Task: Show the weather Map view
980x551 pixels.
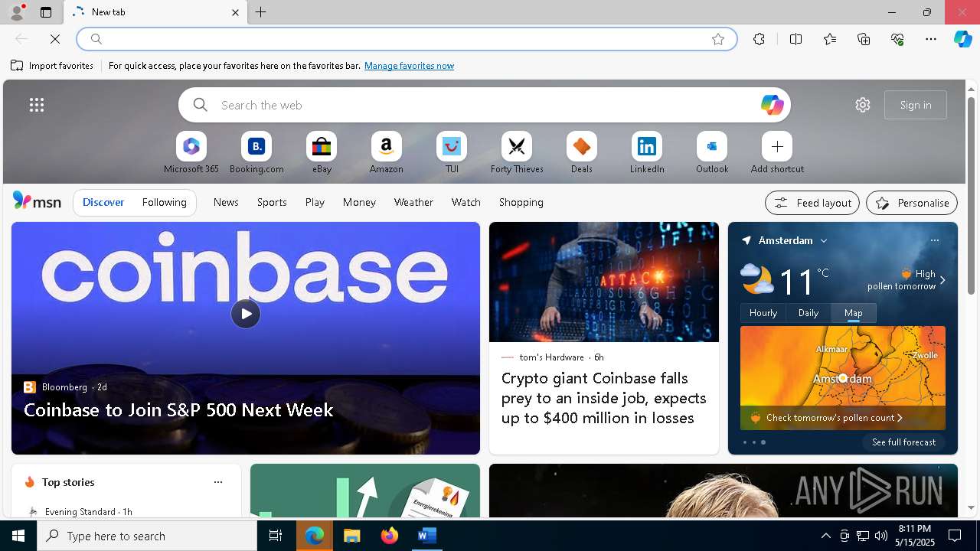Action: point(854,312)
